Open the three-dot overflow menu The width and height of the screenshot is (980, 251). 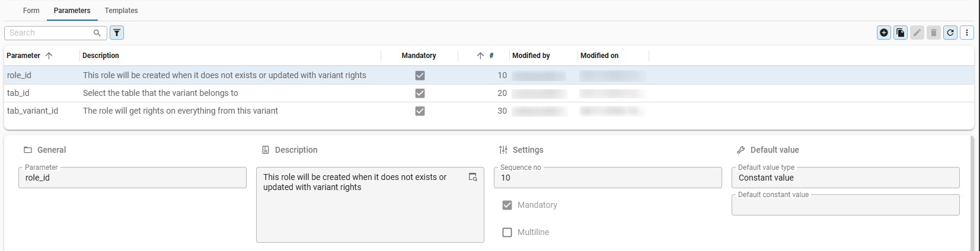tap(967, 33)
